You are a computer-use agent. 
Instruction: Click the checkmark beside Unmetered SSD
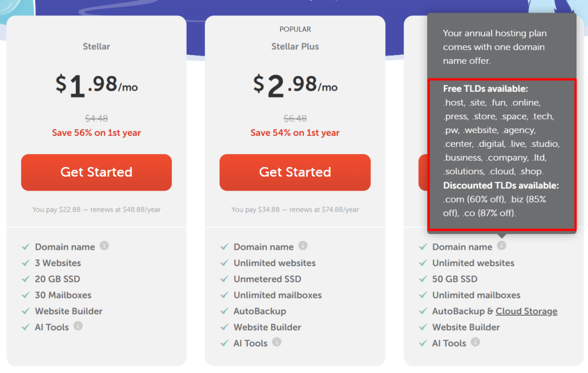(x=224, y=279)
